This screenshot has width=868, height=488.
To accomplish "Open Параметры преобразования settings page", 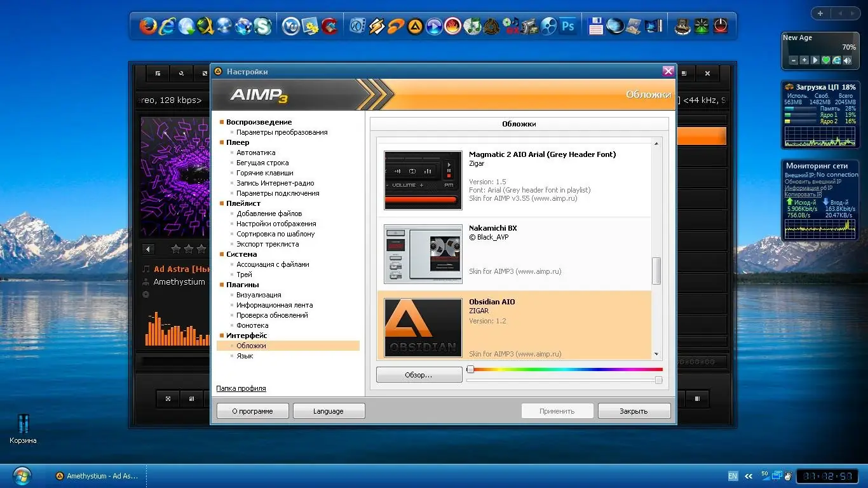I will (282, 132).
